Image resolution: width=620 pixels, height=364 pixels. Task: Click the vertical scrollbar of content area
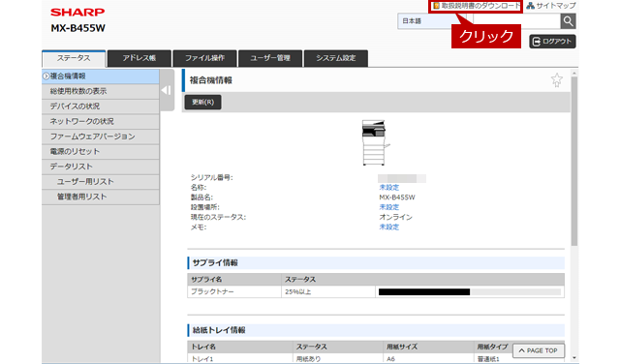pos(574,161)
